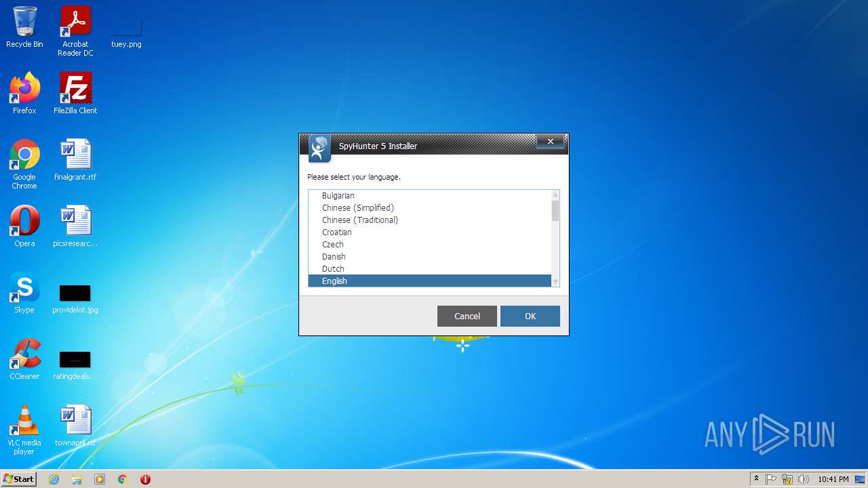Open Windows Explorer folder in taskbar
868x488 pixels.
pyautogui.click(x=77, y=479)
